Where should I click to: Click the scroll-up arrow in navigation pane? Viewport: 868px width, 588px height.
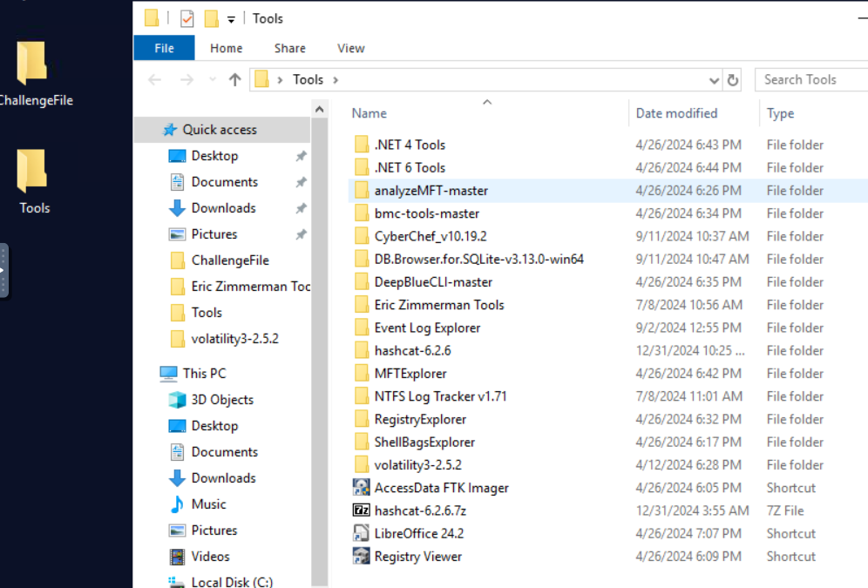point(319,111)
